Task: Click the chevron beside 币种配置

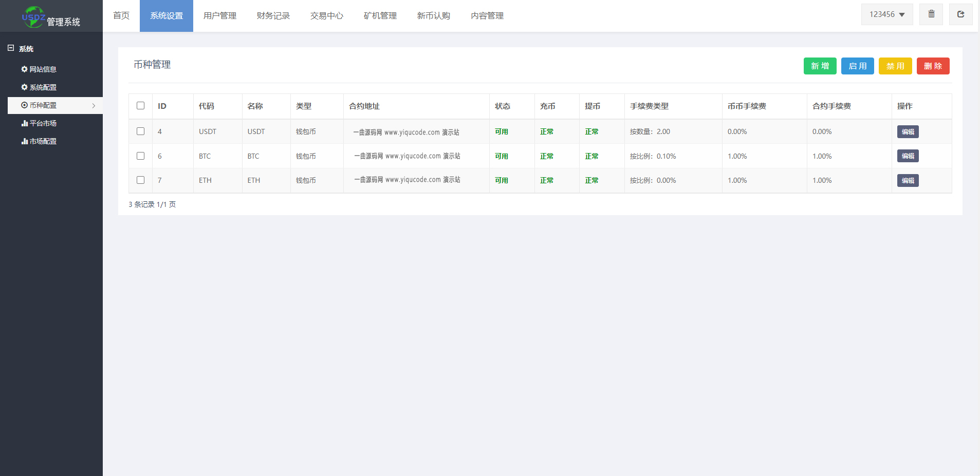Action: [94, 106]
